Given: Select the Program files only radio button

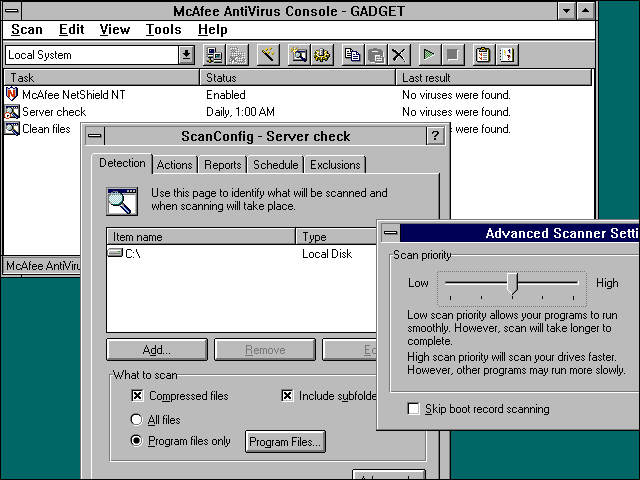Looking at the screenshot, I should (136, 441).
